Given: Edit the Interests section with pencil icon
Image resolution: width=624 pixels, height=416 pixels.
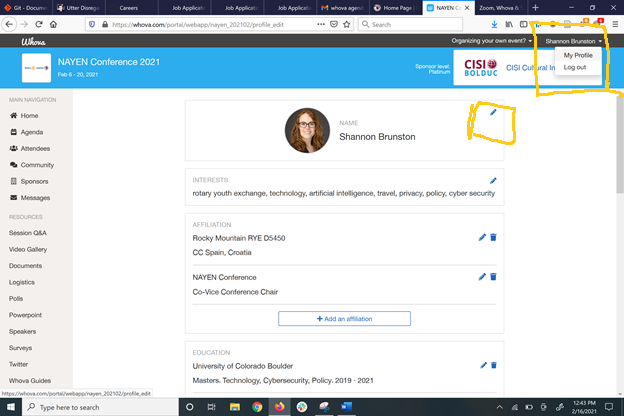Looking at the screenshot, I should click(493, 180).
